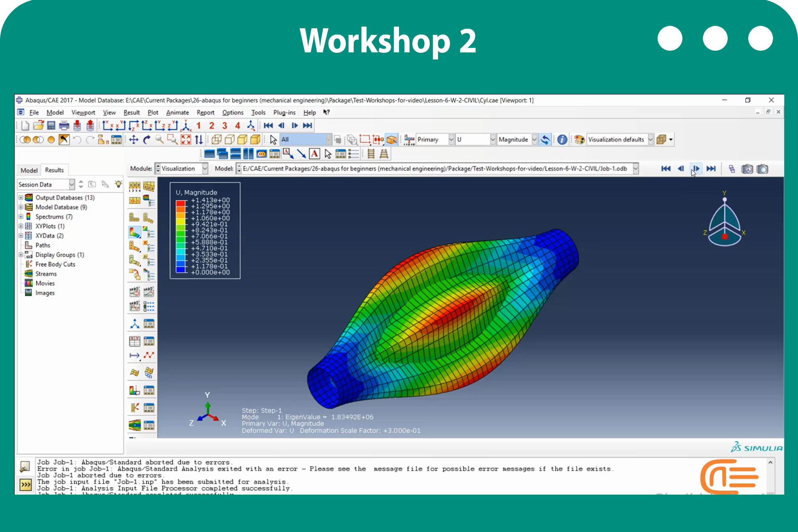Click the blue color in contour legend

pyautogui.click(x=180, y=269)
